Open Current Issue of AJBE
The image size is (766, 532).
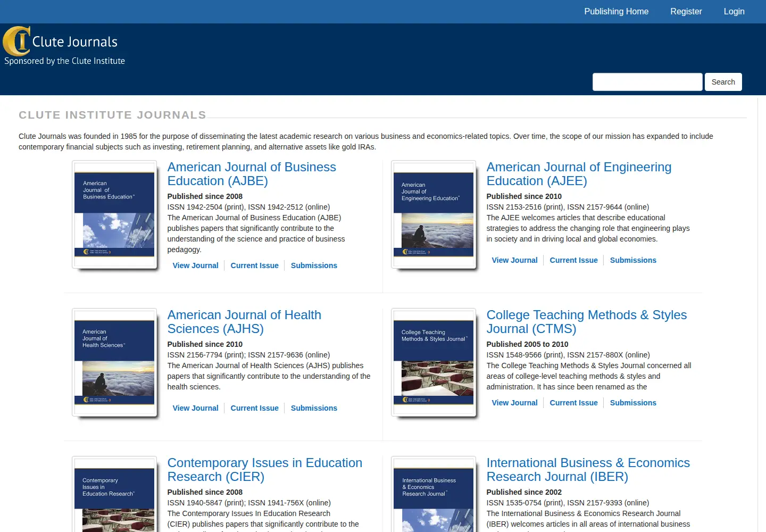pos(254,265)
